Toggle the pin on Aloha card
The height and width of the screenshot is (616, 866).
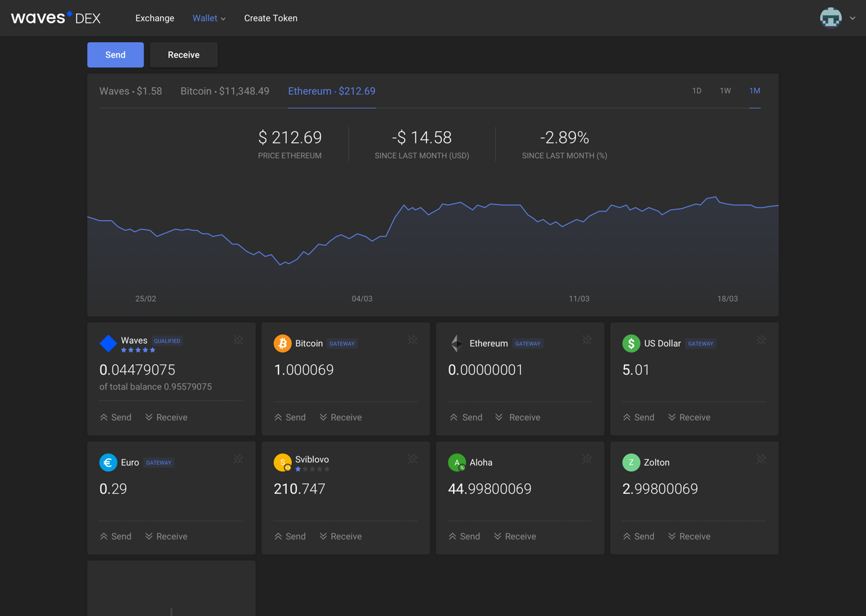click(x=587, y=459)
